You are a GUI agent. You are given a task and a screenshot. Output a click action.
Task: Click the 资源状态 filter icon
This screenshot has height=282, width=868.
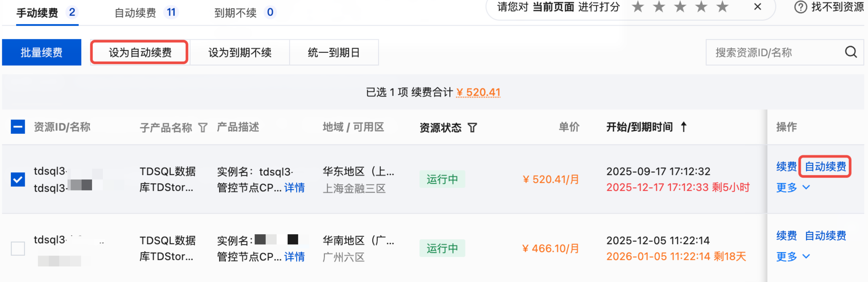472,127
